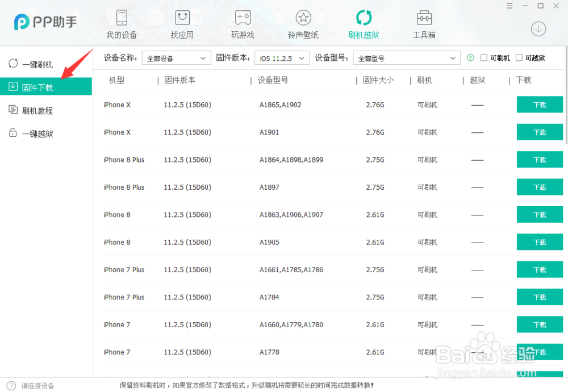Enable the 可越狱 filter checkbox
This screenshot has height=392, width=568.
pyautogui.click(x=519, y=57)
